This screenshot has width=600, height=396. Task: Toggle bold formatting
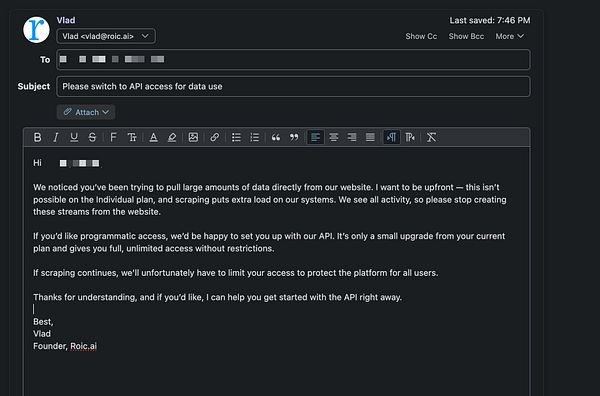38,137
